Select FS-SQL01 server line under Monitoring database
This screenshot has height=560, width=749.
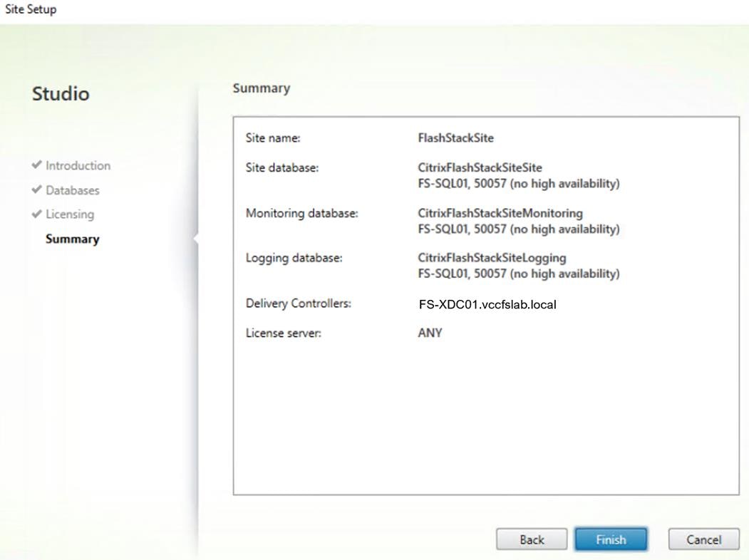519,229
